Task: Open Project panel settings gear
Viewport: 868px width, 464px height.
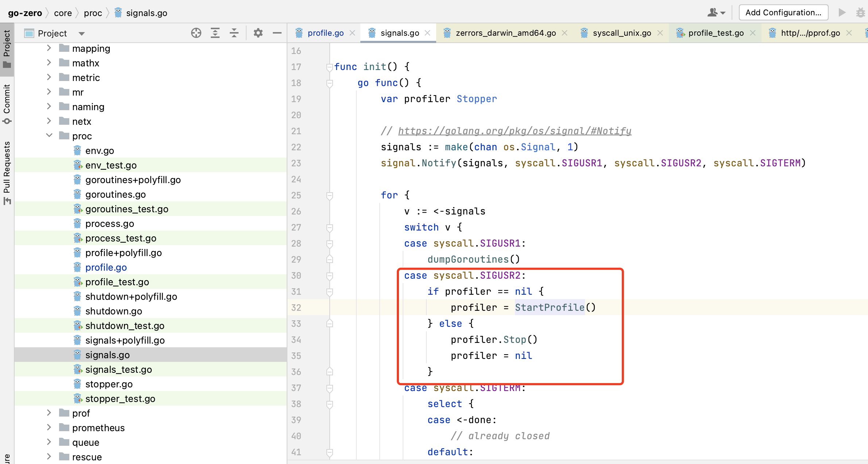Action: tap(258, 33)
